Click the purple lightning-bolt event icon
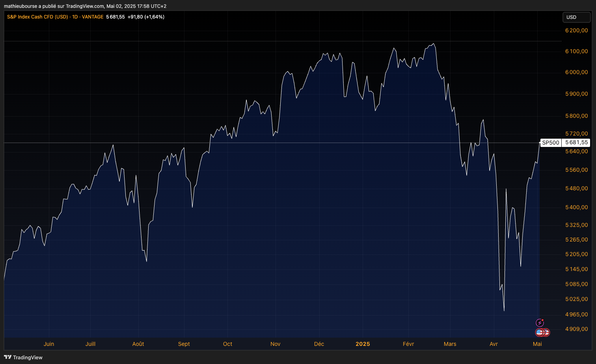 [540, 323]
